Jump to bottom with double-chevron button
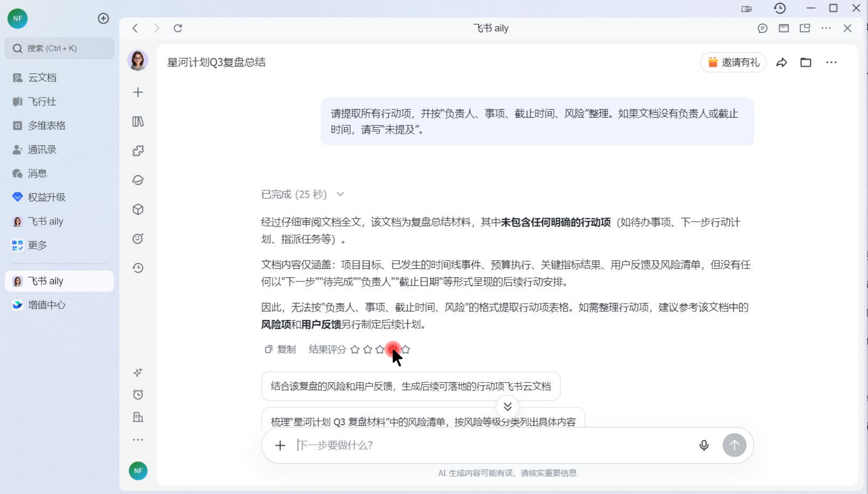Screen dimensions: 868x494 pyautogui.click(x=508, y=407)
